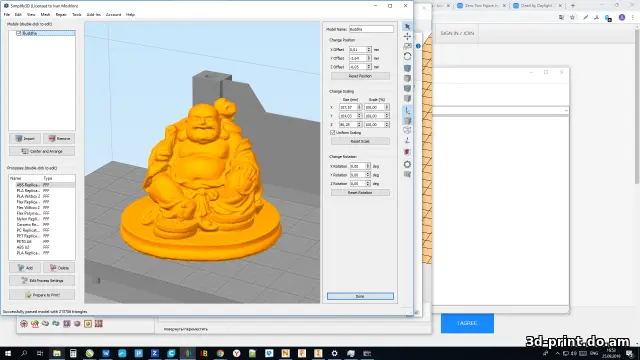Open Windows Settings gear in taskbar

point(334,353)
